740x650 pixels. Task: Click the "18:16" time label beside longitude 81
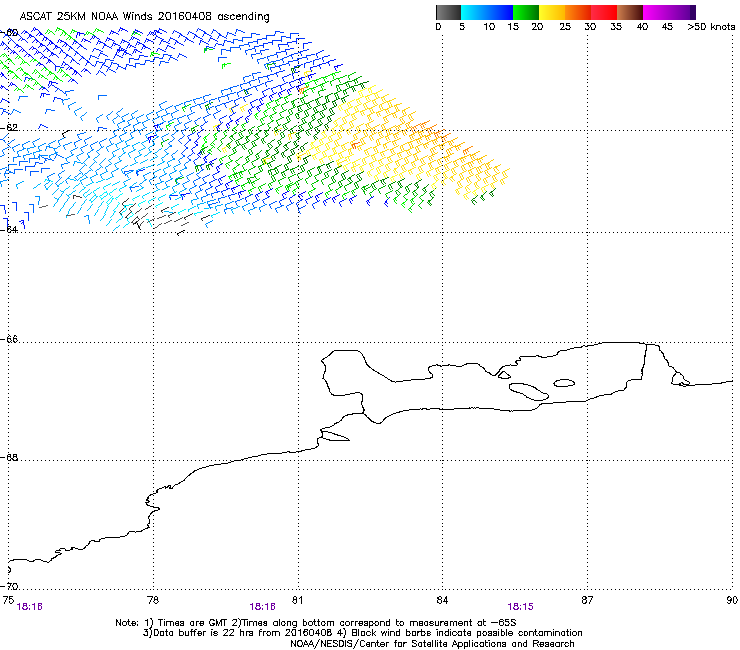[262, 607]
